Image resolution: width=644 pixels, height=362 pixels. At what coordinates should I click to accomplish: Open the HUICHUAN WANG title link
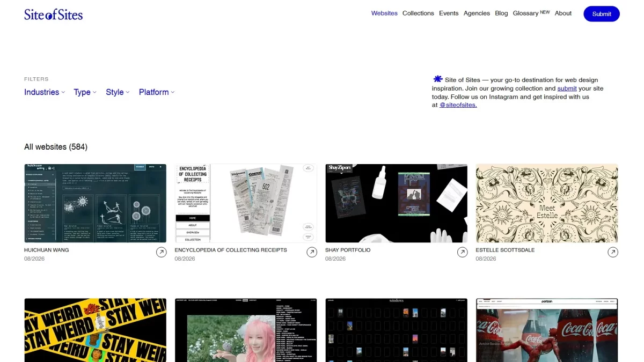[47, 250]
